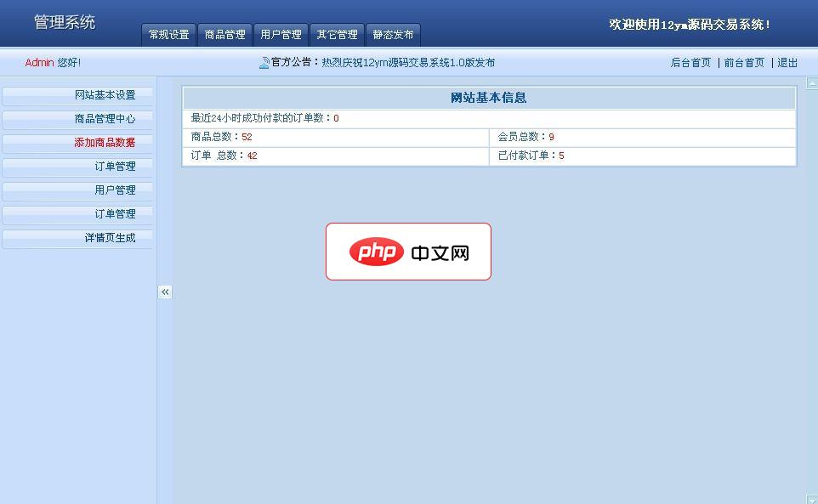Collapse the sidebar with the « arrow
This screenshot has width=818, height=504.
pos(164,292)
